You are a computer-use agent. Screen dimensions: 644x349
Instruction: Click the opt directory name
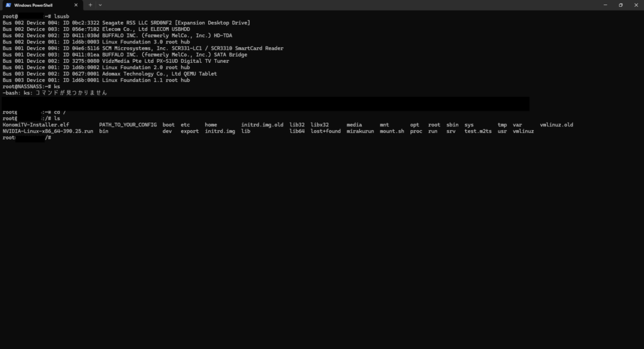tap(414, 125)
